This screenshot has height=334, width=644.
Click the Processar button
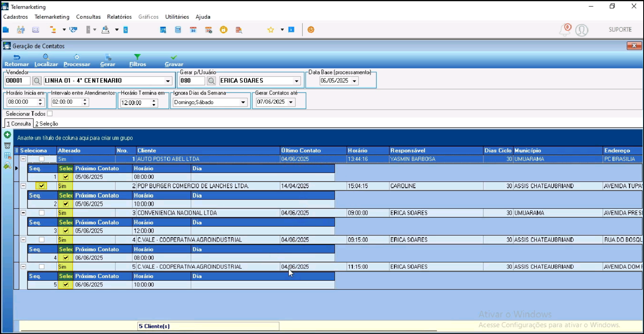(x=77, y=60)
